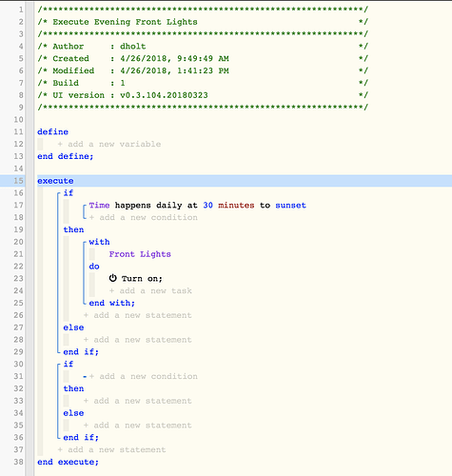The height and width of the screenshot is (476, 452).
Task: Click the define keyword
Action: pos(53,132)
